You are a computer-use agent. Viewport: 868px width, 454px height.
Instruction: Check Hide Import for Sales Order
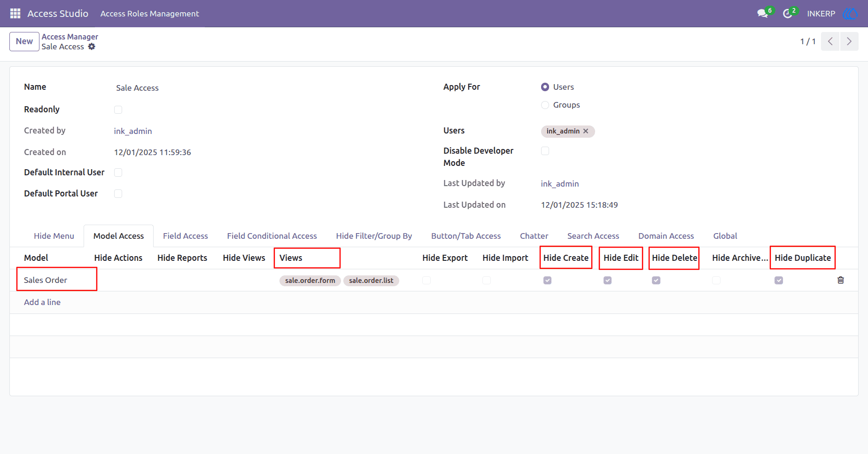point(487,280)
